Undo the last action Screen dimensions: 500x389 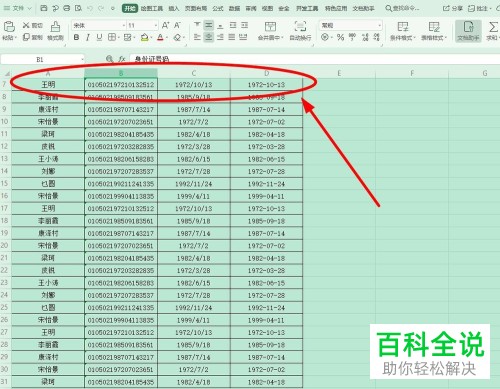89,8
